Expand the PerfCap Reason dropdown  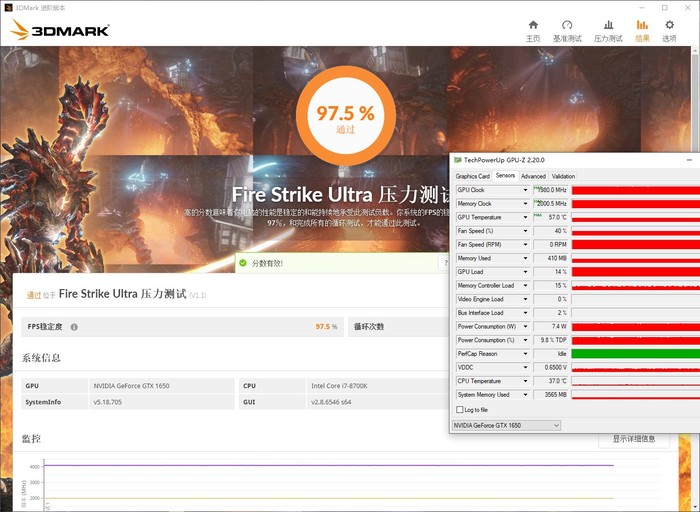[525, 354]
